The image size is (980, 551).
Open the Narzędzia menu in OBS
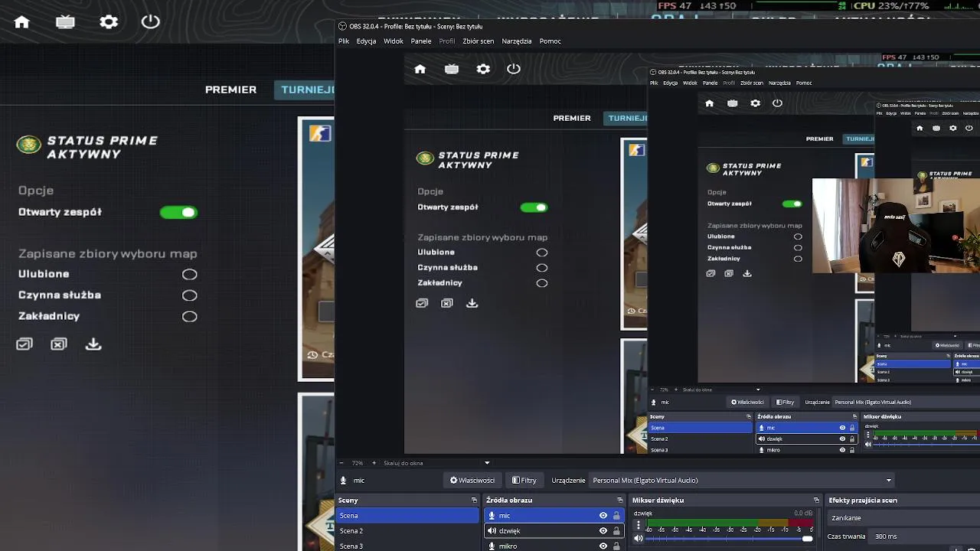tap(517, 41)
